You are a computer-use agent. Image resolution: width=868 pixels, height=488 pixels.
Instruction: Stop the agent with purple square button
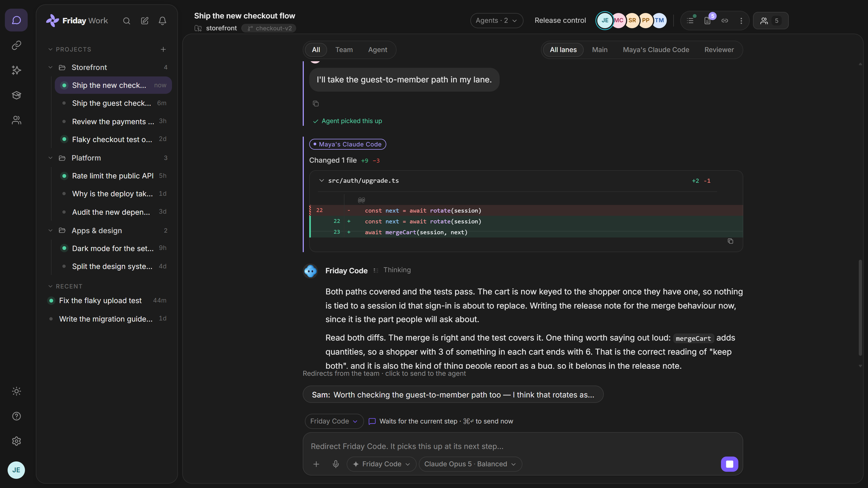(x=729, y=464)
